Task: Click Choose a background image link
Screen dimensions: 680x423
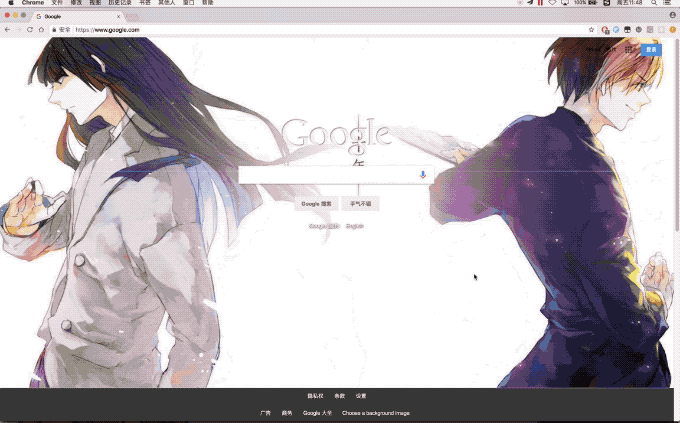Action: coord(376,413)
